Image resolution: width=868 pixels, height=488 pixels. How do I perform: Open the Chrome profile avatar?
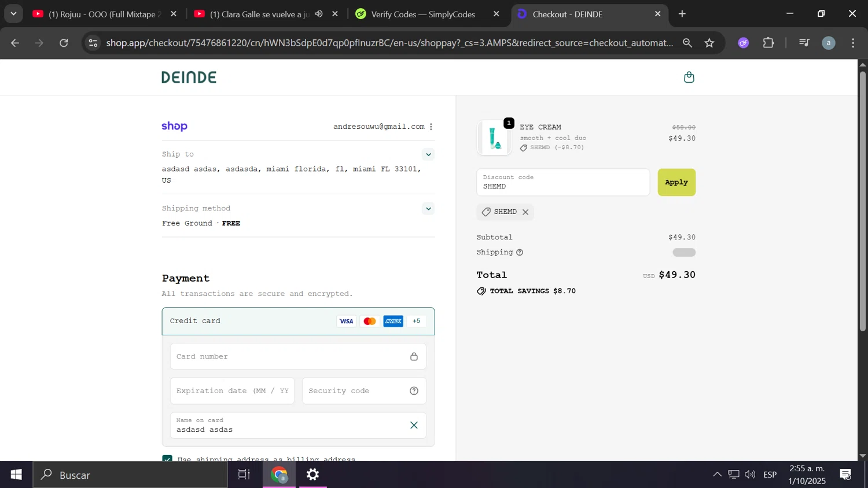[x=829, y=43]
